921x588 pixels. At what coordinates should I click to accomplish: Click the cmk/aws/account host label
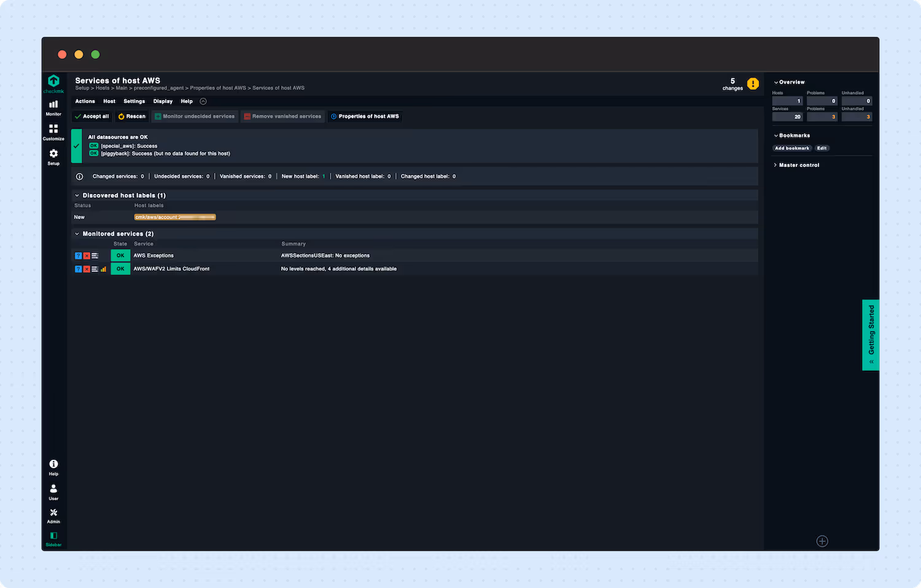click(174, 217)
